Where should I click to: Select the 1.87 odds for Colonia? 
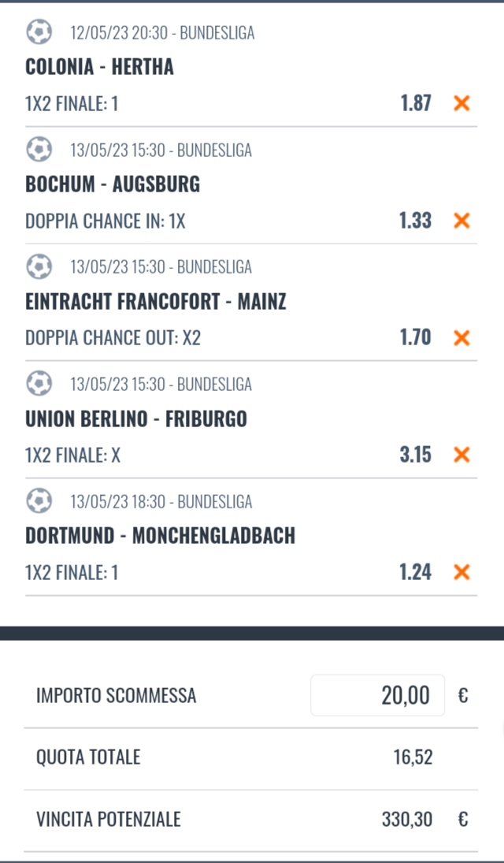(415, 102)
